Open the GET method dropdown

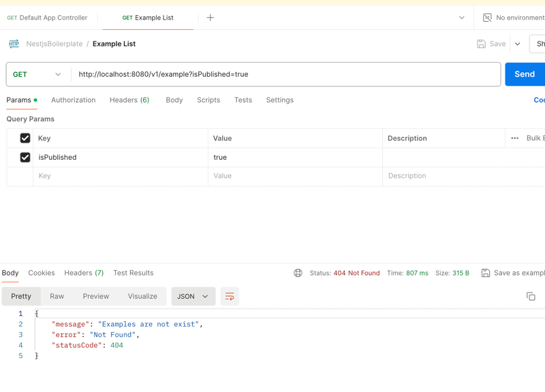click(x=37, y=74)
